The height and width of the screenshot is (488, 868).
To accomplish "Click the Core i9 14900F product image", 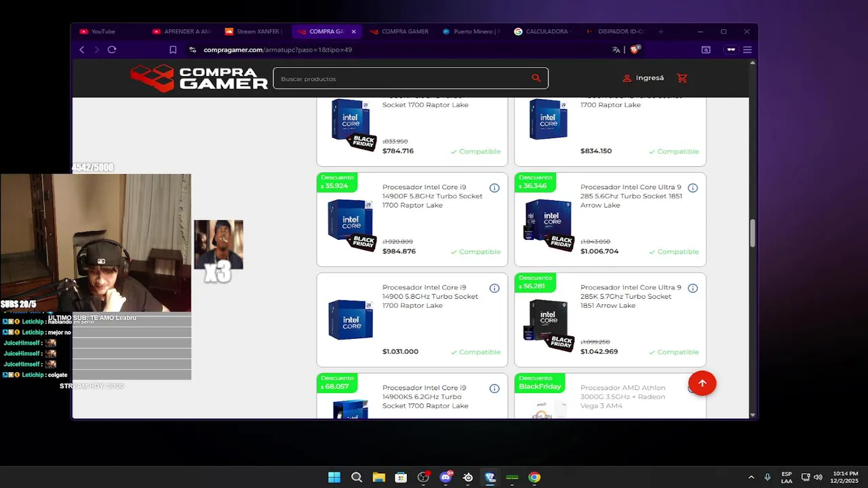I will coord(351,224).
